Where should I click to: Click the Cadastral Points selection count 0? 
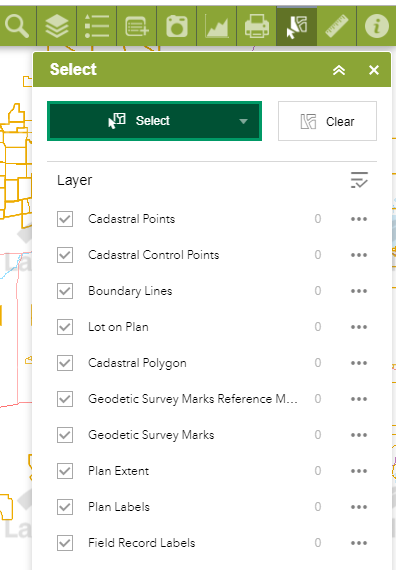(x=318, y=218)
